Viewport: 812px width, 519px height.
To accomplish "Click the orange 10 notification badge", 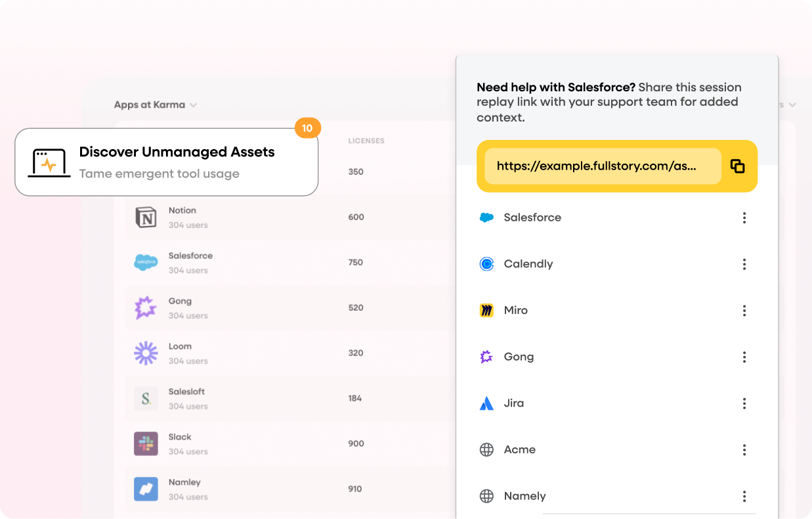I will [307, 128].
